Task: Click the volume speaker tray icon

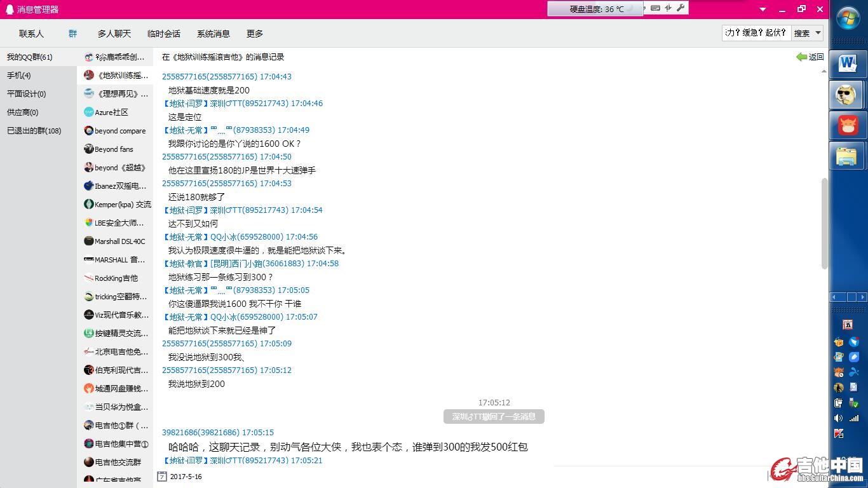Action: pos(838,418)
